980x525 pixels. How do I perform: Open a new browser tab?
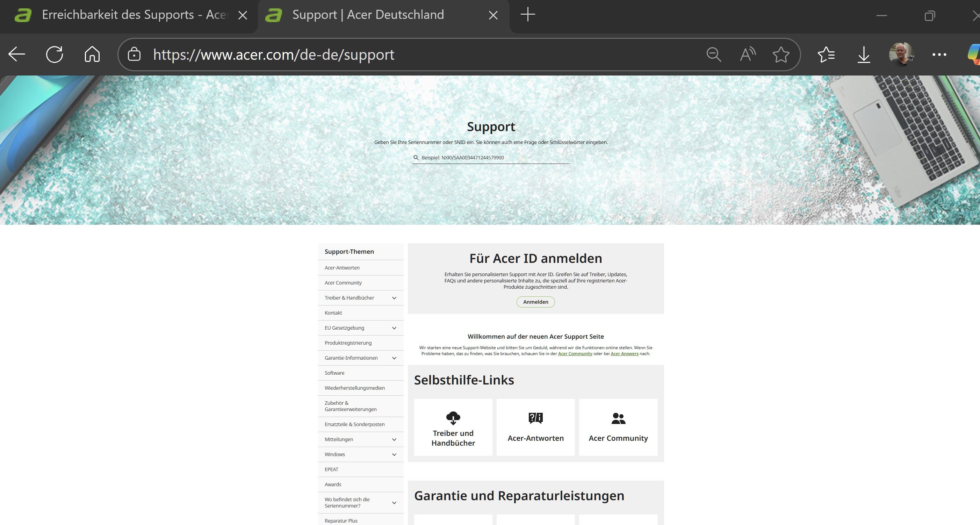(x=528, y=15)
